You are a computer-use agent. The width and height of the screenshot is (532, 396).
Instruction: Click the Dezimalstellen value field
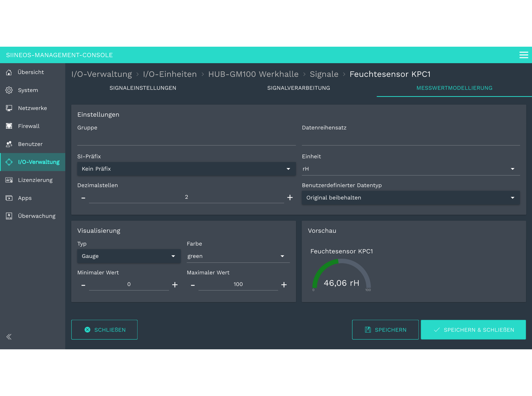click(x=186, y=197)
